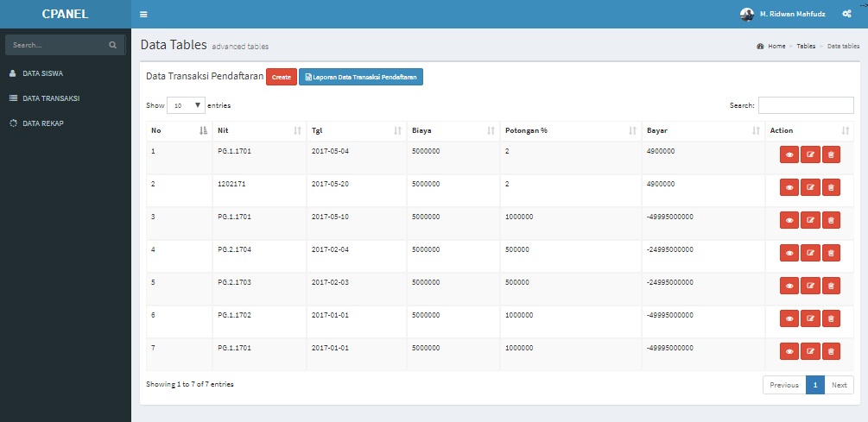
Task: View transaction PG.2.1703 details
Action: point(789,286)
